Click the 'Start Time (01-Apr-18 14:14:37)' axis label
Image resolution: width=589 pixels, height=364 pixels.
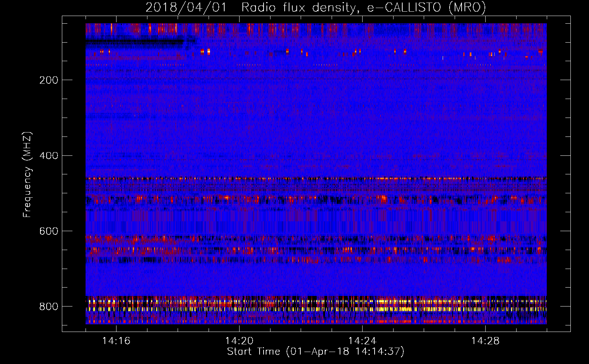[x=316, y=352]
